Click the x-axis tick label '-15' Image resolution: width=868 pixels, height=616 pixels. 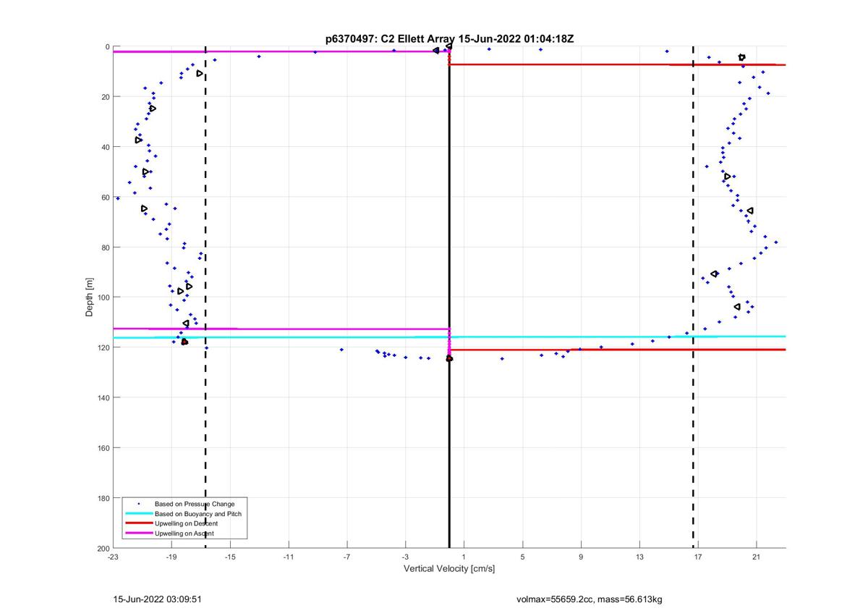point(230,557)
